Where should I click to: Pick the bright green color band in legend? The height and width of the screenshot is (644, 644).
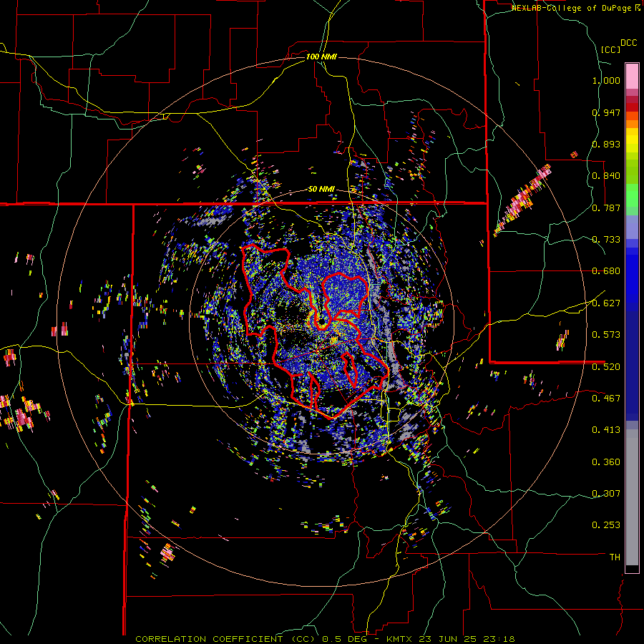pos(632,195)
